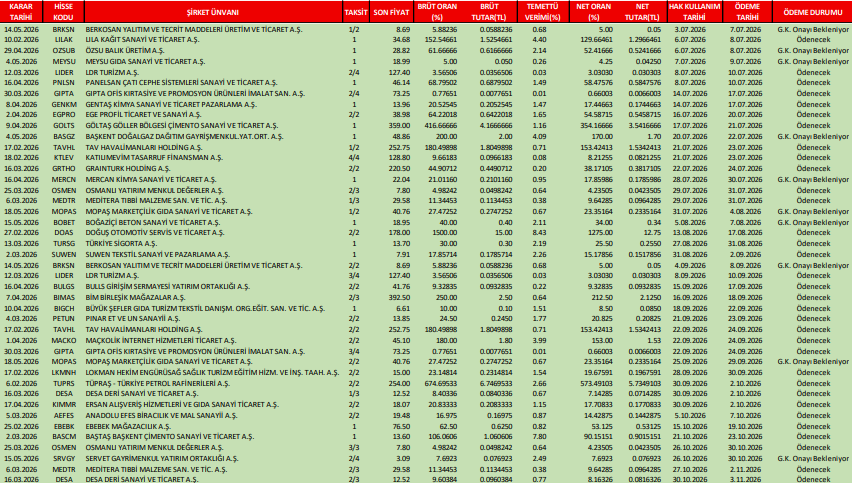Click EBEBEK MAĞAZACILIK A.Ş. cell
This screenshot has width=852, height=483.
[128, 426]
